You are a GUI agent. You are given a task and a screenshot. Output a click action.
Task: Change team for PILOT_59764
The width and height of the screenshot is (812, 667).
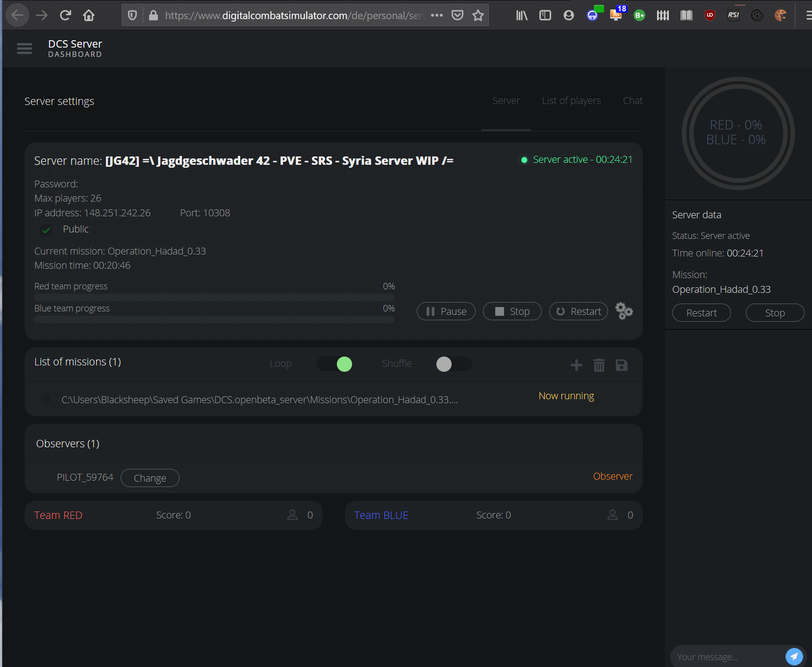150,478
